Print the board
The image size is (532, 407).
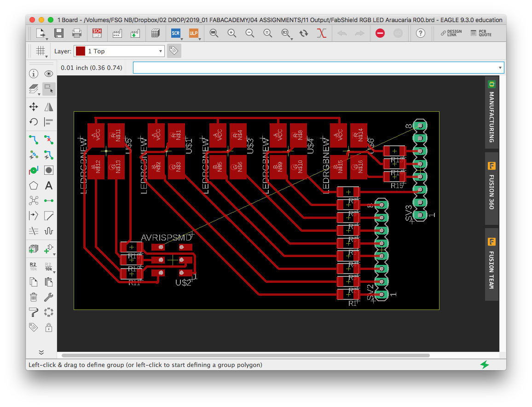pyautogui.click(x=77, y=33)
